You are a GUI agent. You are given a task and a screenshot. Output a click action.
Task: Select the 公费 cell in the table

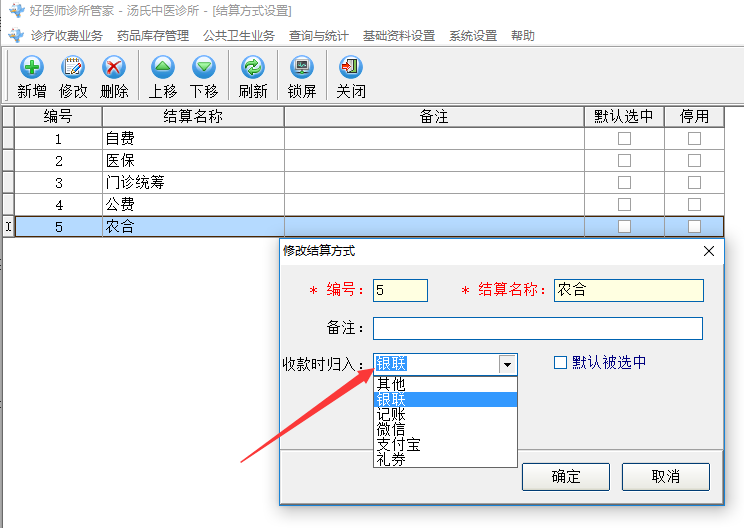(193, 204)
